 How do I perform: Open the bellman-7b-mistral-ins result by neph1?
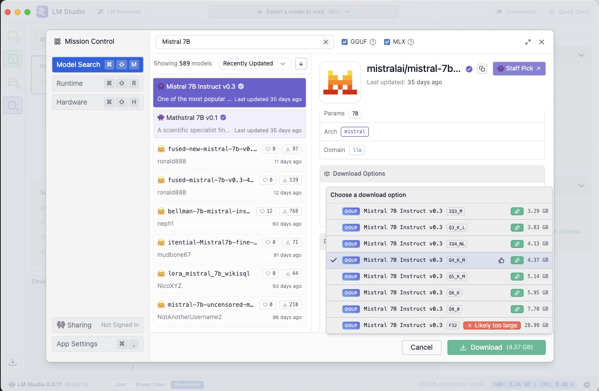click(229, 217)
